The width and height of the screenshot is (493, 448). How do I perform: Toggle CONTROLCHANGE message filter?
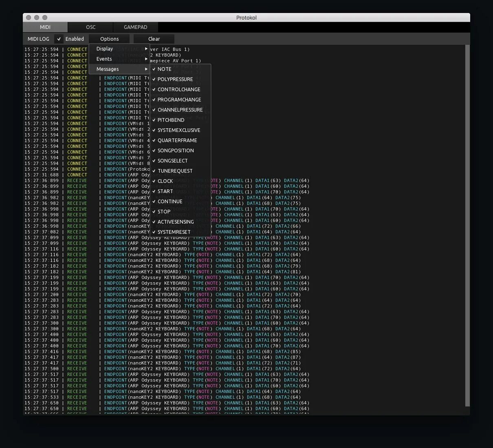(x=180, y=90)
